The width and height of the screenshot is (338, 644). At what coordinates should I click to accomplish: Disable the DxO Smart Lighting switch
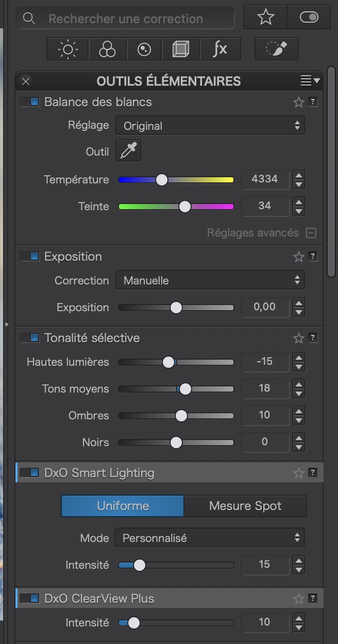(30, 473)
